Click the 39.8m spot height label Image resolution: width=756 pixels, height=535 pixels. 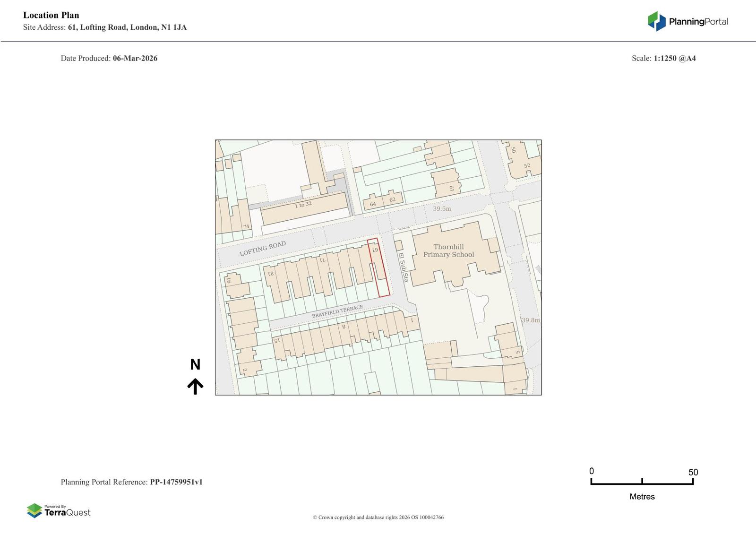click(x=530, y=320)
